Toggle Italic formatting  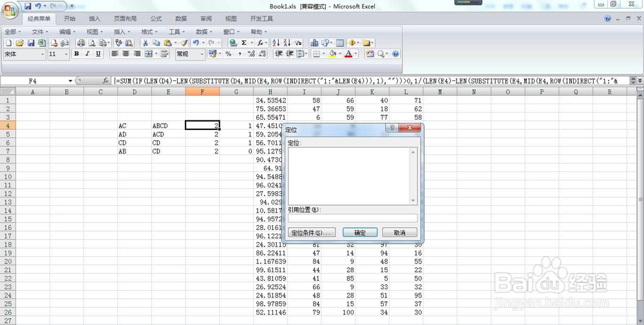87,54
